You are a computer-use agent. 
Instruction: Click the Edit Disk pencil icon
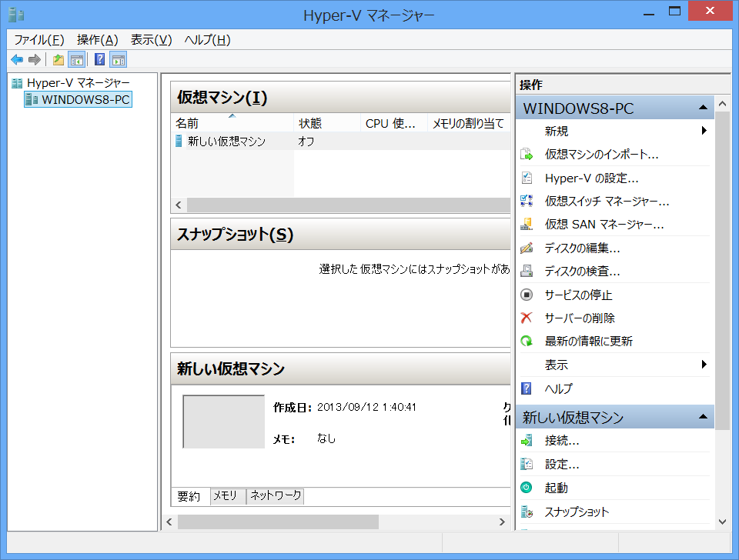click(527, 248)
